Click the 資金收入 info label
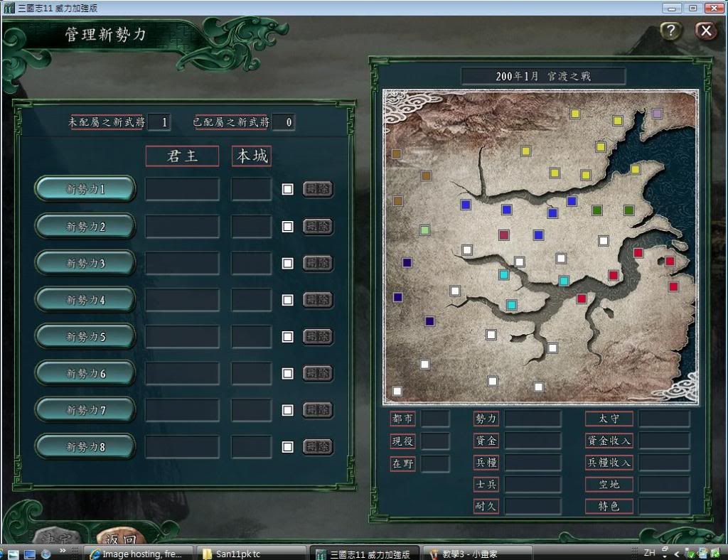Viewport: 728px width, 560px height. tap(609, 441)
